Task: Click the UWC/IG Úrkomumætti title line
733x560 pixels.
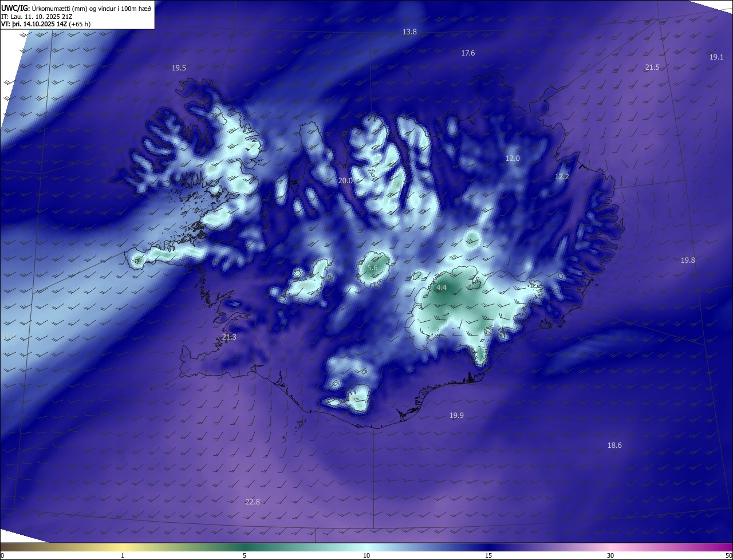Action: point(76,7)
